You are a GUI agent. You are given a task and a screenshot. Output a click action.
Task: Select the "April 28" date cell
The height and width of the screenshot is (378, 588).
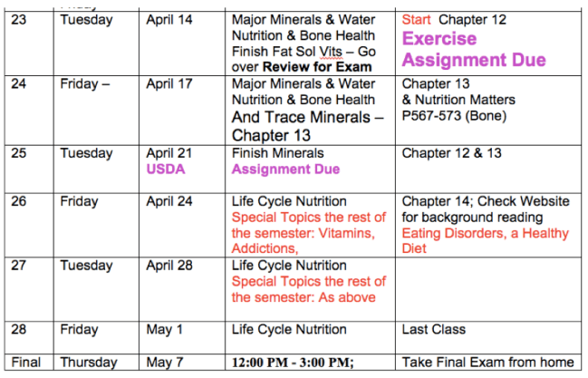click(170, 266)
